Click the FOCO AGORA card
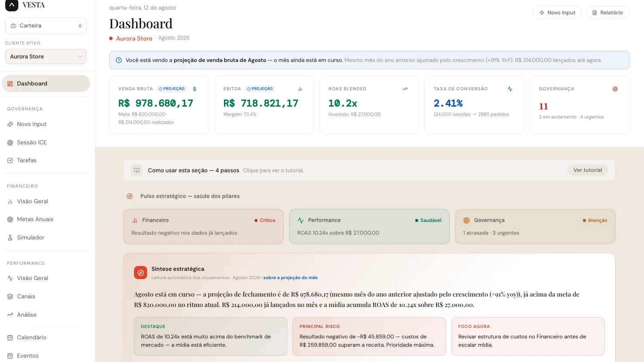This screenshot has width=644, height=362. [x=528, y=336]
